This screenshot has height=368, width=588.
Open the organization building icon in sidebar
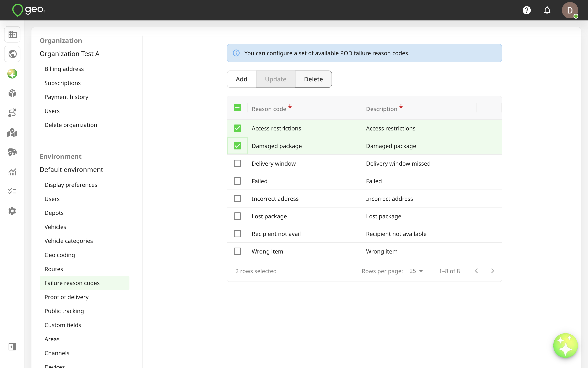click(x=12, y=34)
